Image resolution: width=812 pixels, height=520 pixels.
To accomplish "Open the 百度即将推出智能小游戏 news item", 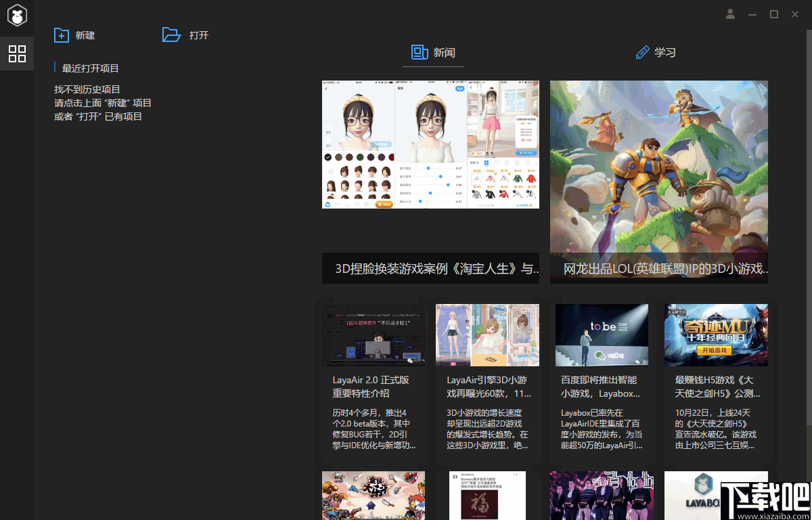I will 602,379.
